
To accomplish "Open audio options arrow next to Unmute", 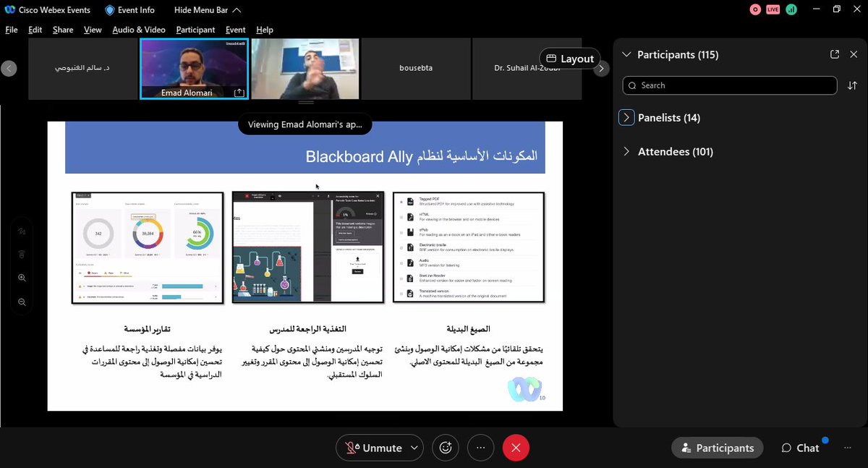I will click(414, 448).
